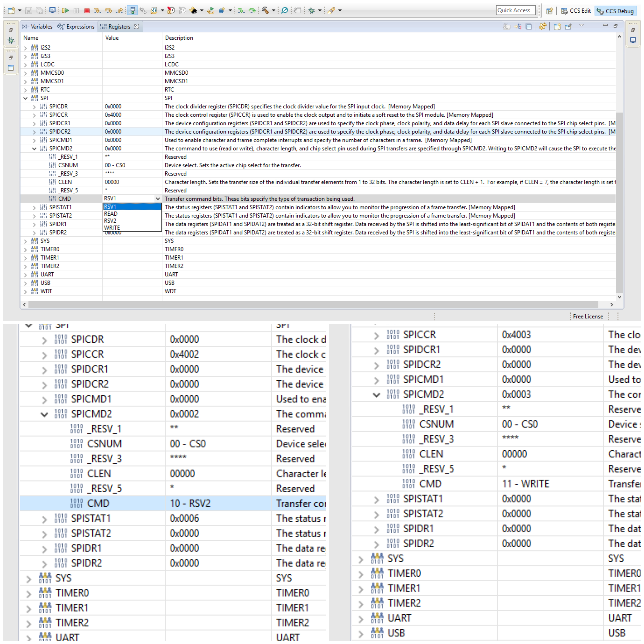Click the Build hammer icon

265,11
